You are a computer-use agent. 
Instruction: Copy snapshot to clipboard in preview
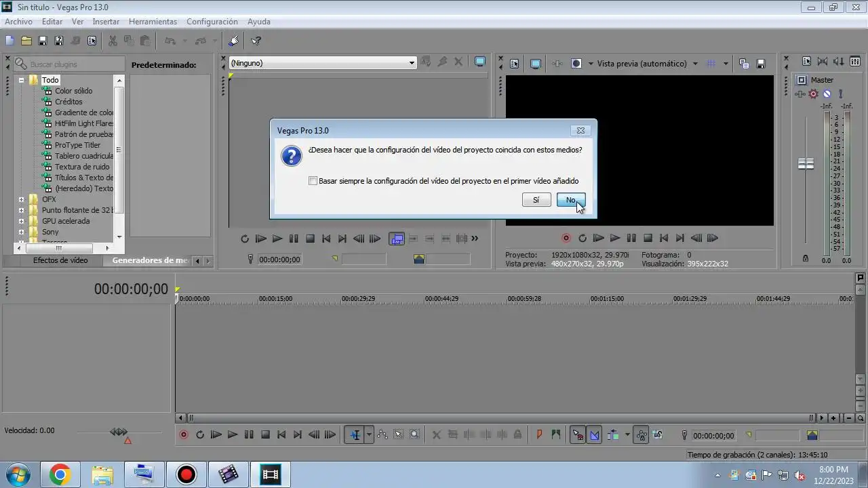tap(744, 64)
